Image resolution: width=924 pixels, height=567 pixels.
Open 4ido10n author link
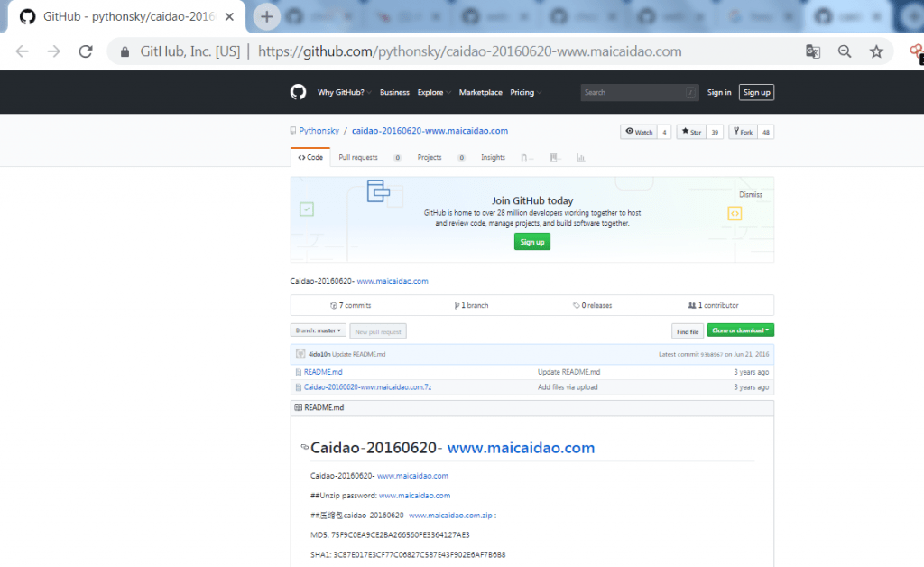point(319,354)
